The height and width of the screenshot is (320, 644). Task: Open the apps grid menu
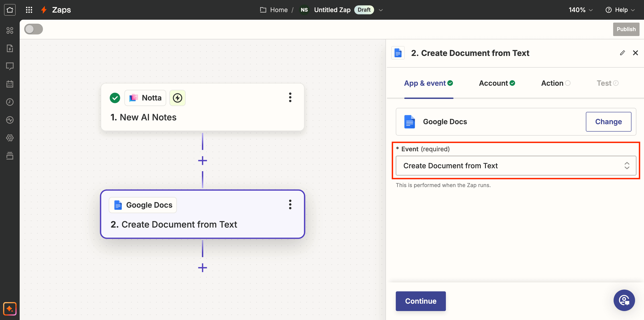coord(29,10)
